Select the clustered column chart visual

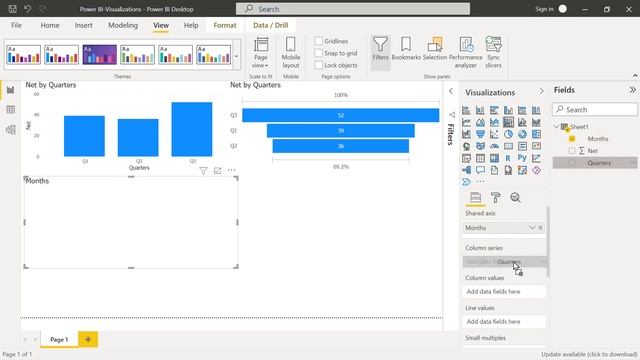point(508,110)
